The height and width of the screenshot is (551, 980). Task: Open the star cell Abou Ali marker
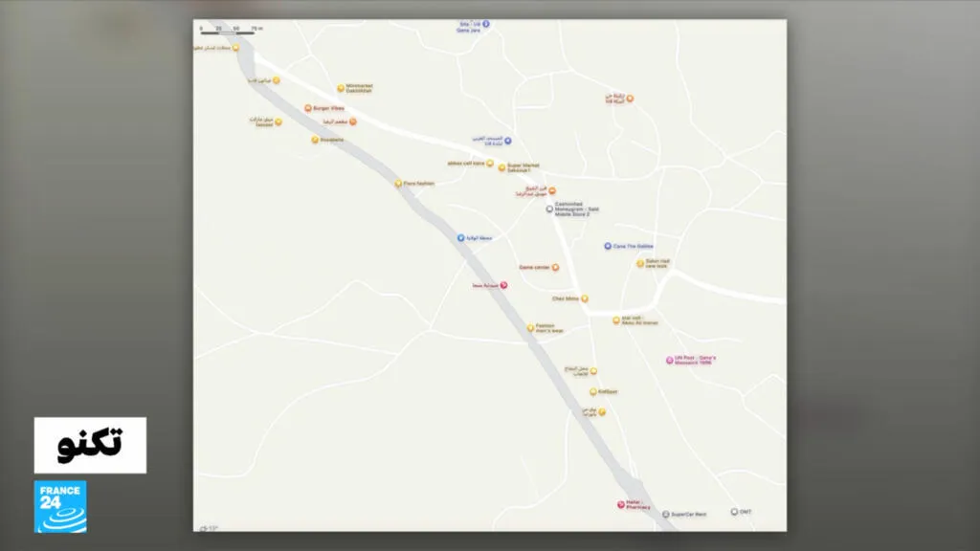pyautogui.click(x=616, y=320)
